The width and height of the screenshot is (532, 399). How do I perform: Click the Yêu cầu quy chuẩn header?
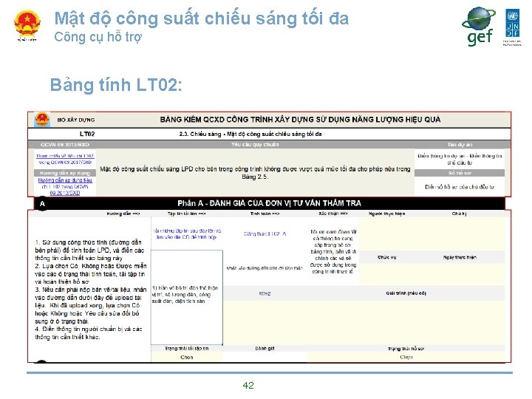tap(255, 145)
